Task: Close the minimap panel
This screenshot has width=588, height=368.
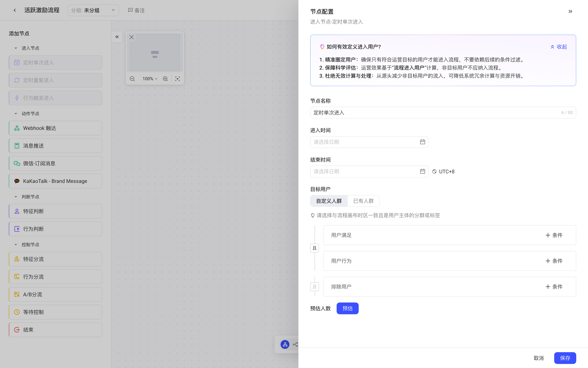Action: click(131, 37)
